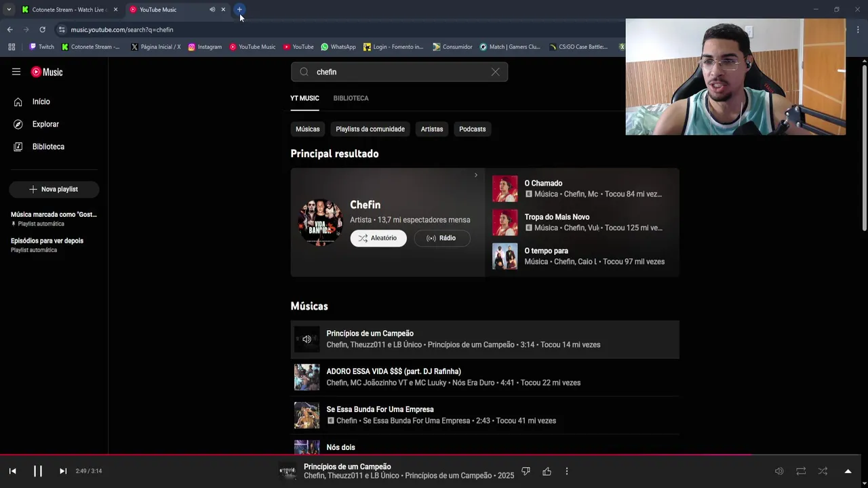This screenshot has width=868, height=488.
Task: Click Se Essa Bunda For Uma Empresa thumbnail
Action: [x=307, y=415]
